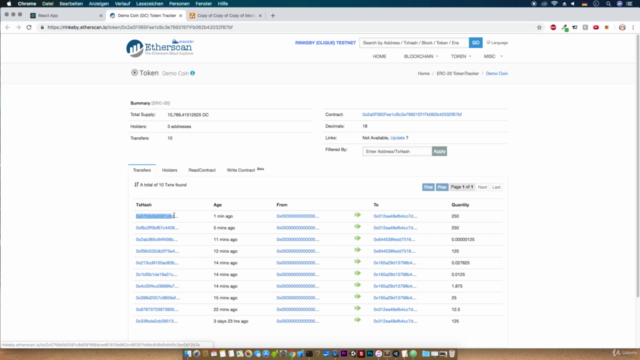Screen dimensions: 640x360
Task: Open the eyedropper extension with the green badge
Action: pyautogui.click(x=564, y=27)
